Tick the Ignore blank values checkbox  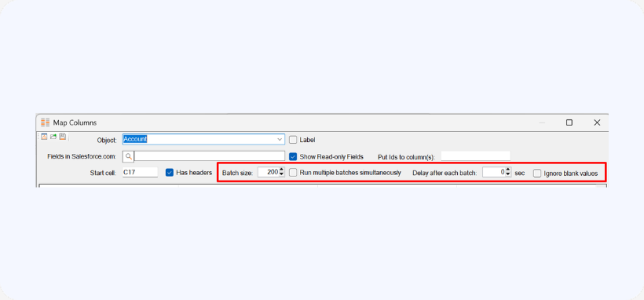(x=537, y=174)
